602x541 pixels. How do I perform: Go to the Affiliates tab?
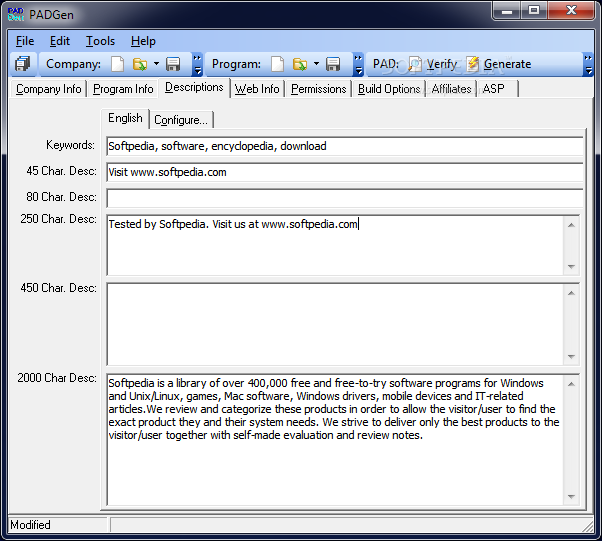click(x=451, y=89)
